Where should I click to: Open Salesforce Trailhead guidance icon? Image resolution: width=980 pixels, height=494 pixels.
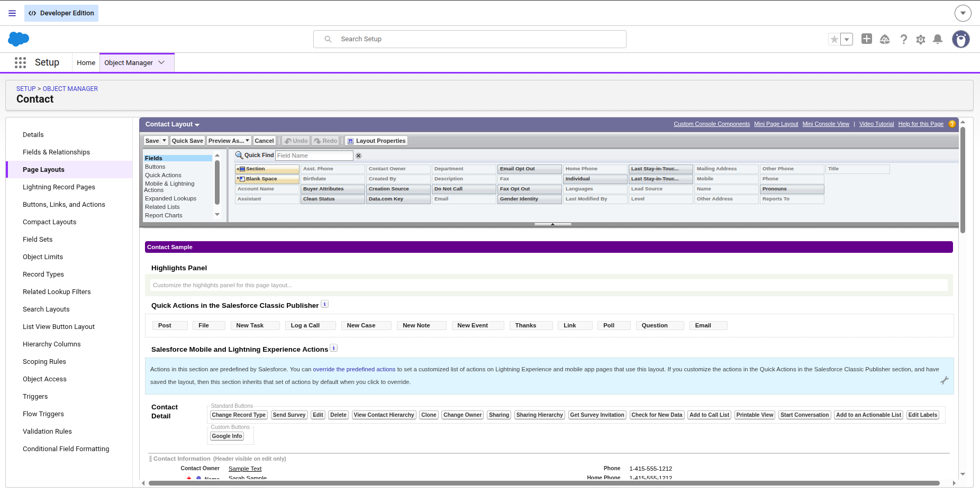coord(885,39)
